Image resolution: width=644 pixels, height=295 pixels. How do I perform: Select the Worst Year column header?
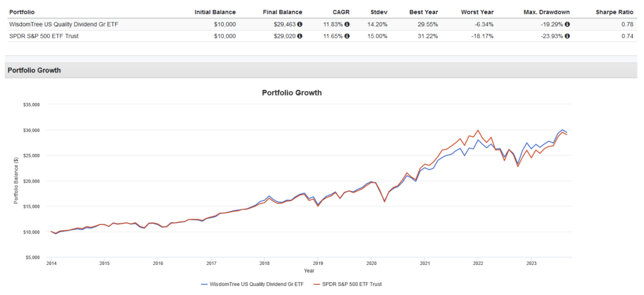477,12
